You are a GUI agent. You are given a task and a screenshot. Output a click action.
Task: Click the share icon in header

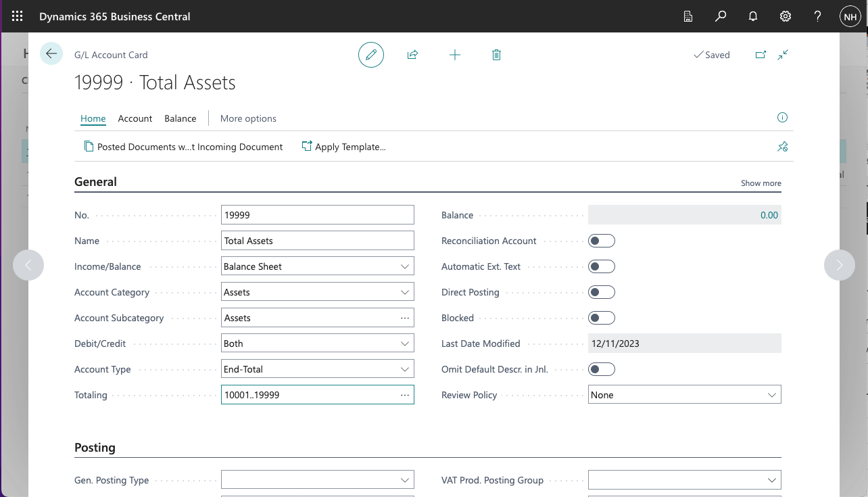412,55
